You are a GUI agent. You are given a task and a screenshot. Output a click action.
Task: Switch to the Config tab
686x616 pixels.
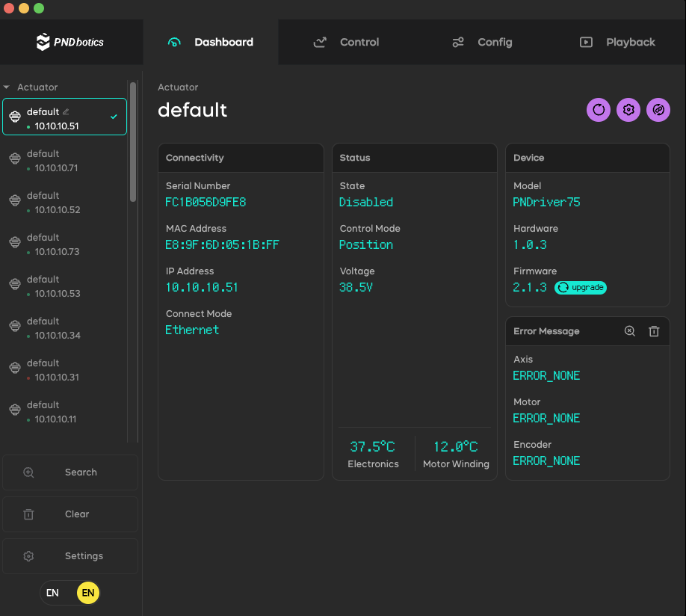pyautogui.click(x=482, y=42)
